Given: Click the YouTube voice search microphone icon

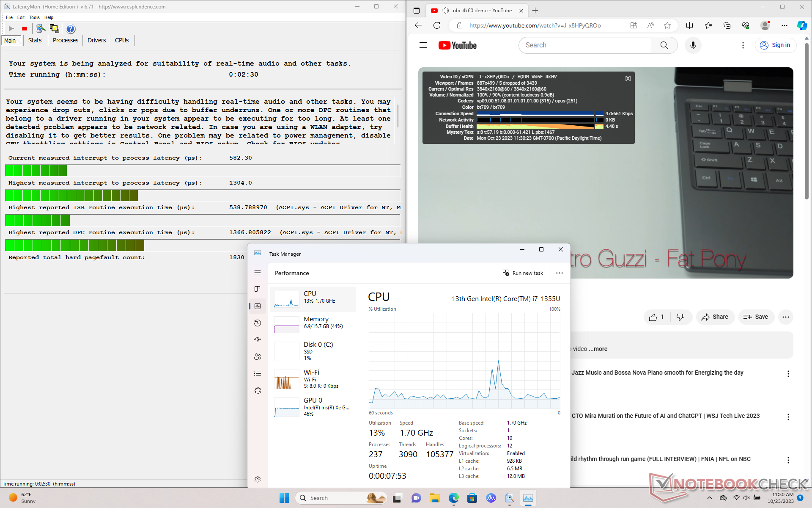Looking at the screenshot, I should (x=693, y=45).
